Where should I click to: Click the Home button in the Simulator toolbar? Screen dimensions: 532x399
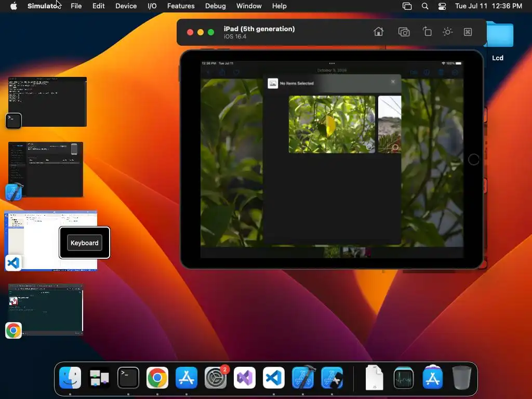[378, 32]
